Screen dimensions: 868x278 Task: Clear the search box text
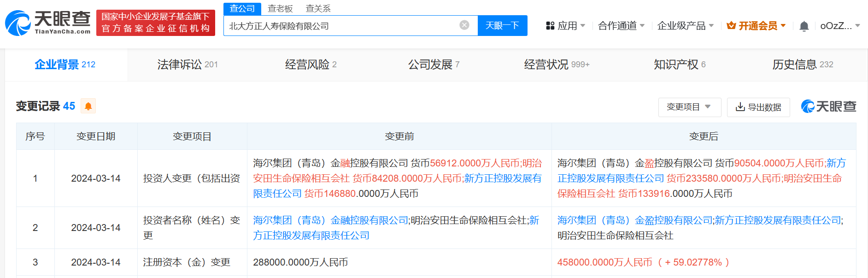[464, 25]
